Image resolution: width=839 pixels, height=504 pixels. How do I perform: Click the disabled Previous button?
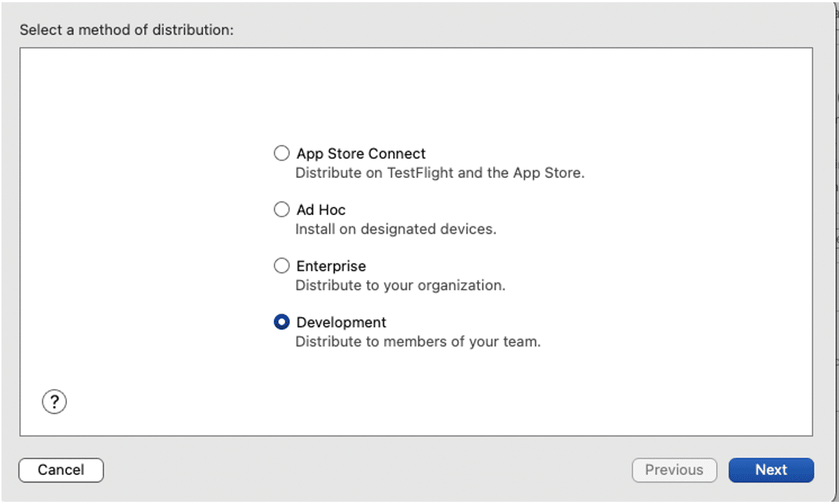674,470
